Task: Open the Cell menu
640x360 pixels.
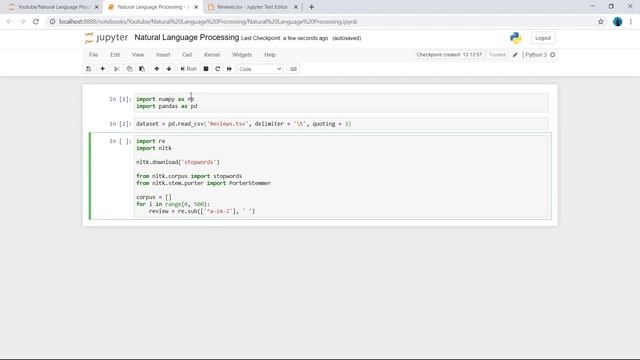Action: coord(187,55)
